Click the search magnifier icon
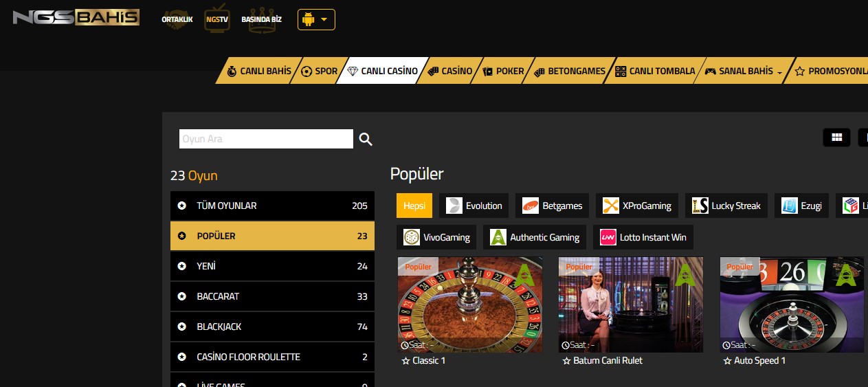This screenshot has height=387, width=868. (x=366, y=139)
